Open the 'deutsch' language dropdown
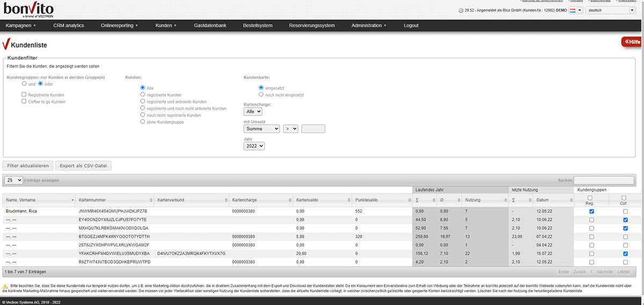The width and height of the screenshot is (644, 305). pos(611,10)
